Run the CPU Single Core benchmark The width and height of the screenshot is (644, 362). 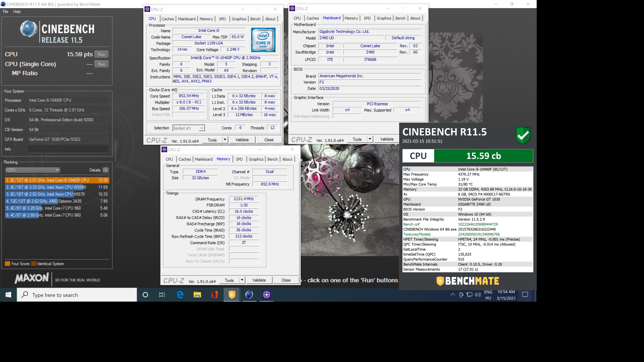pos(101,64)
